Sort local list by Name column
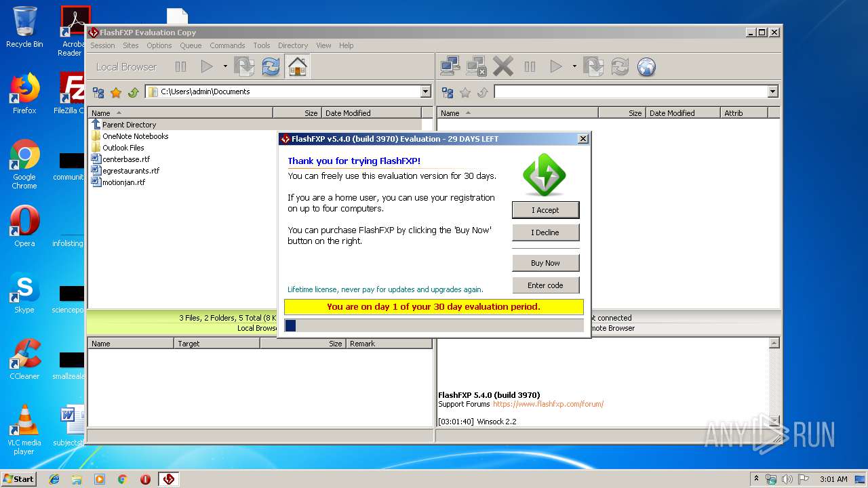The image size is (868, 488). 180,113
